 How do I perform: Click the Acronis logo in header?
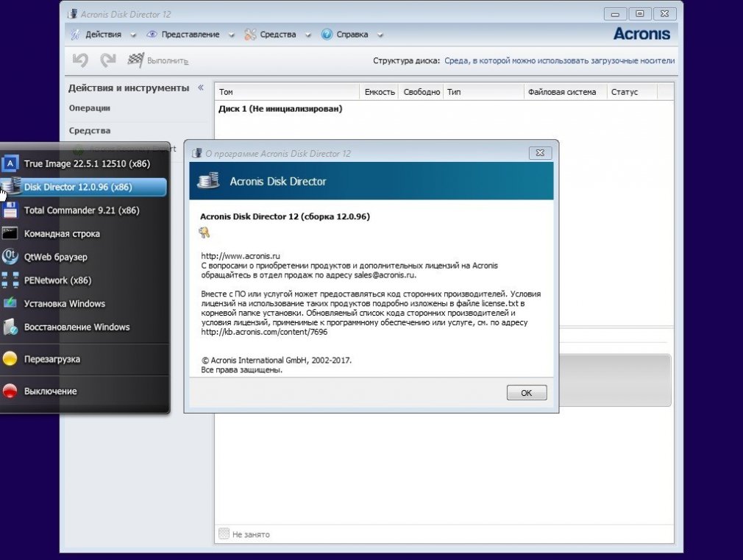pos(641,34)
